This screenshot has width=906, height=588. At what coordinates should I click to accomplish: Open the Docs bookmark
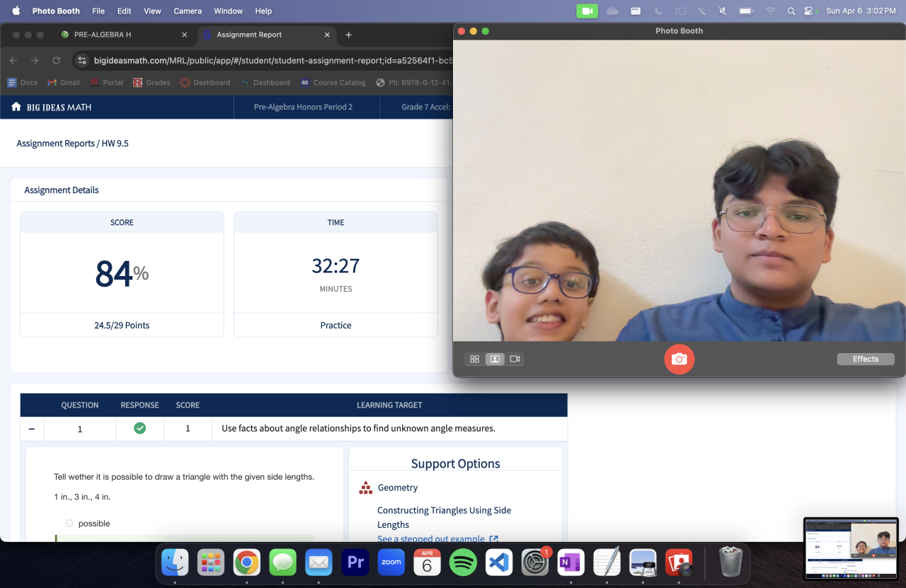23,83
